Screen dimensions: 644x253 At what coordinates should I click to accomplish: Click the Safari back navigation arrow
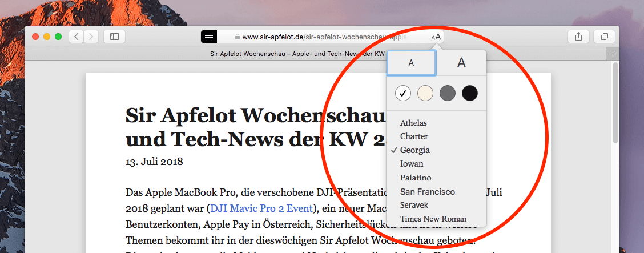pyautogui.click(x=77, y=37)
